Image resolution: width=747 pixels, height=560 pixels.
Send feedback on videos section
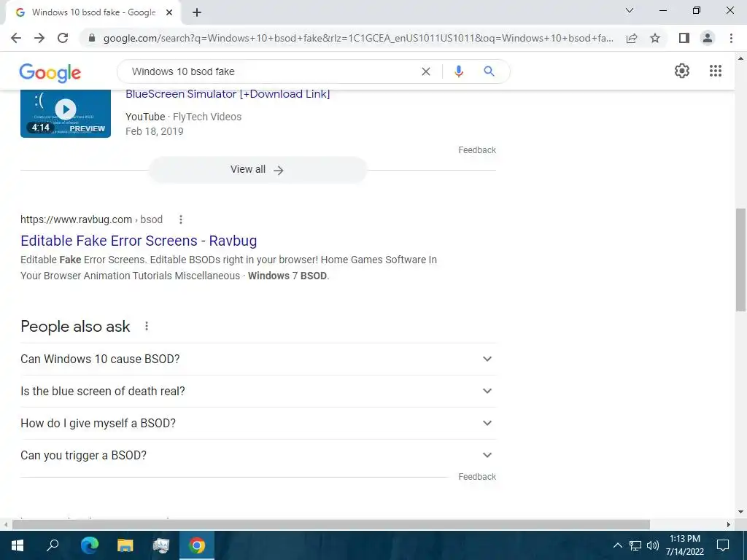tap(477, 150)
